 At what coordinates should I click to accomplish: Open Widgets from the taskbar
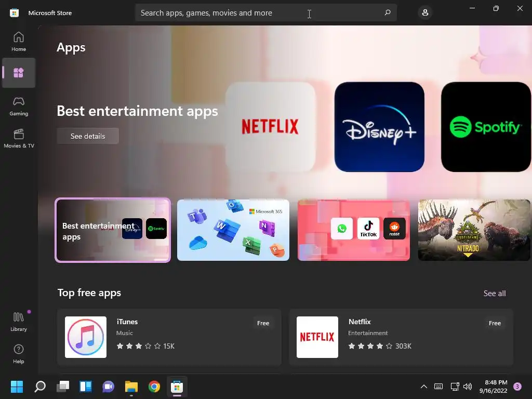pyautogui.click(x=86, y=386)
